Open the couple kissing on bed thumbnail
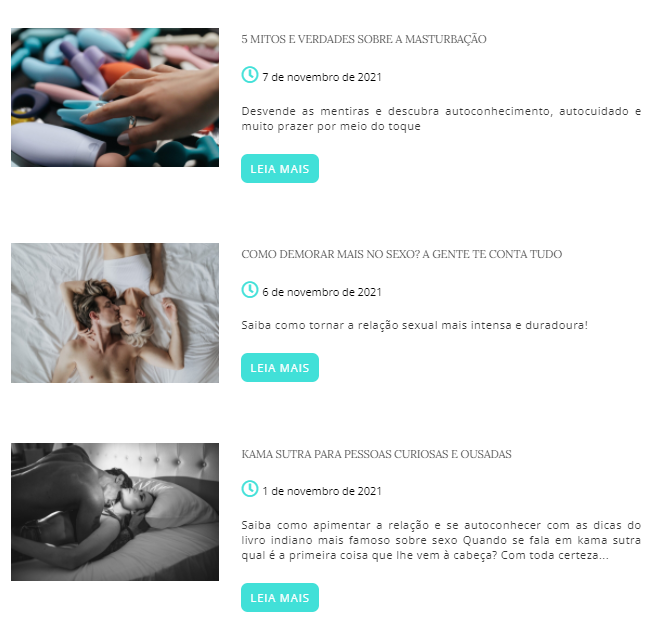The image size is (655, 627). [115, 313]
